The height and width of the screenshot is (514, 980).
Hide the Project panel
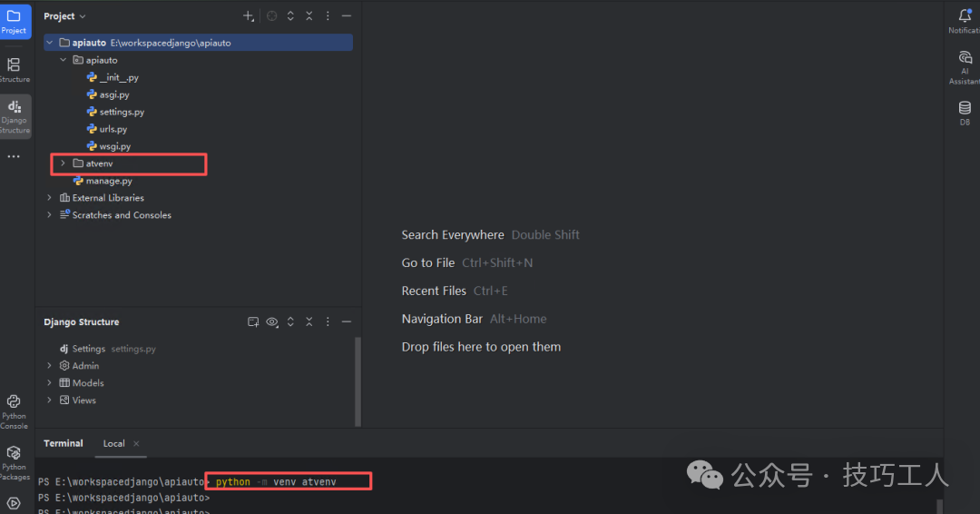point(347,16)
